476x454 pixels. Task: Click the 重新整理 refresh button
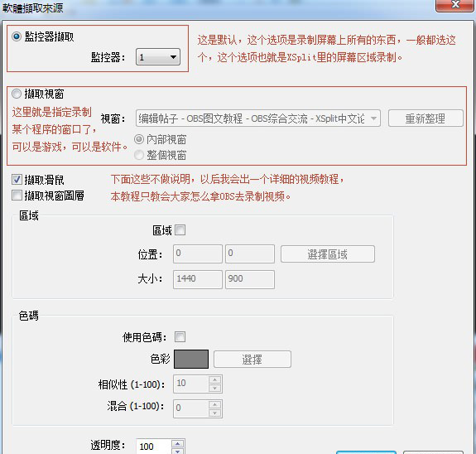point(426,118)
